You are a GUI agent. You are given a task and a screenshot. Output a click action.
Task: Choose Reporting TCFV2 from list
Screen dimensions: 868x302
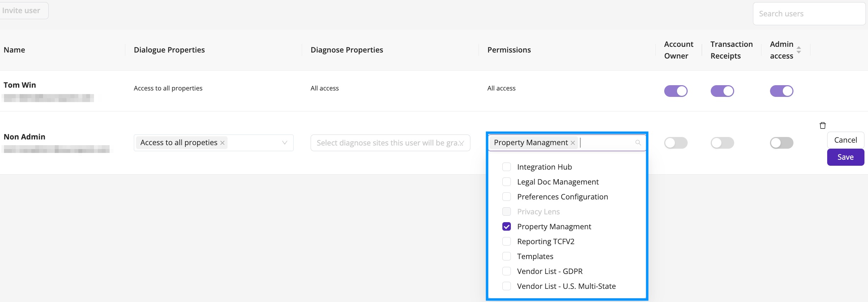546,241
